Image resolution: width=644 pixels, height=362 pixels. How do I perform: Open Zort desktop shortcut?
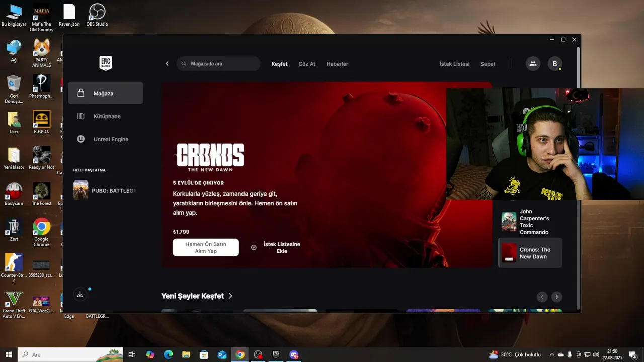[14, 230]
